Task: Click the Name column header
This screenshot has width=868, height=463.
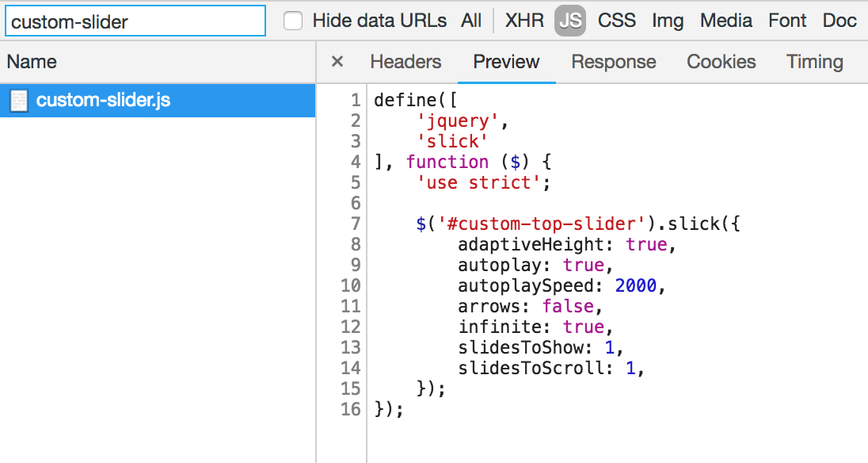Action: pyautogui.click(x=32, y=62)
